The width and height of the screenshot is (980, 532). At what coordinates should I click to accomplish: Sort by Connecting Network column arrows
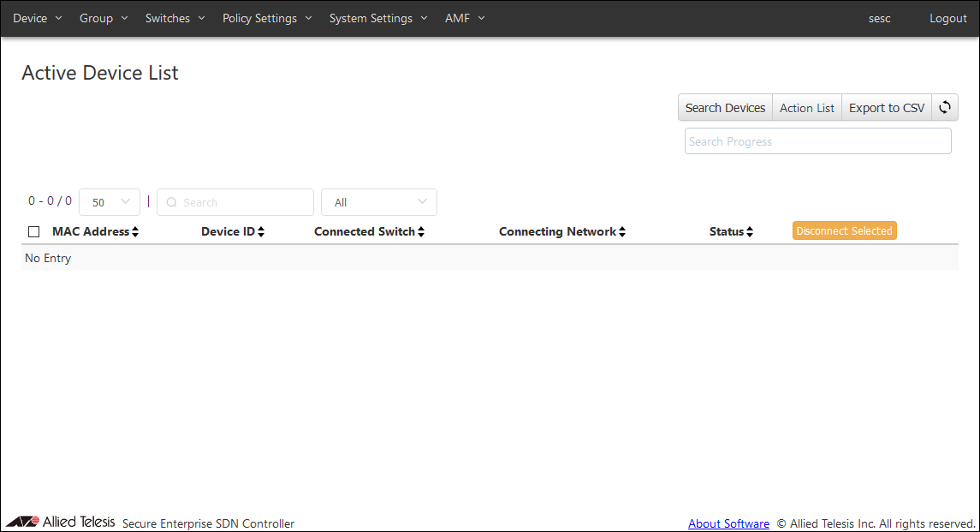click(622, 232)
